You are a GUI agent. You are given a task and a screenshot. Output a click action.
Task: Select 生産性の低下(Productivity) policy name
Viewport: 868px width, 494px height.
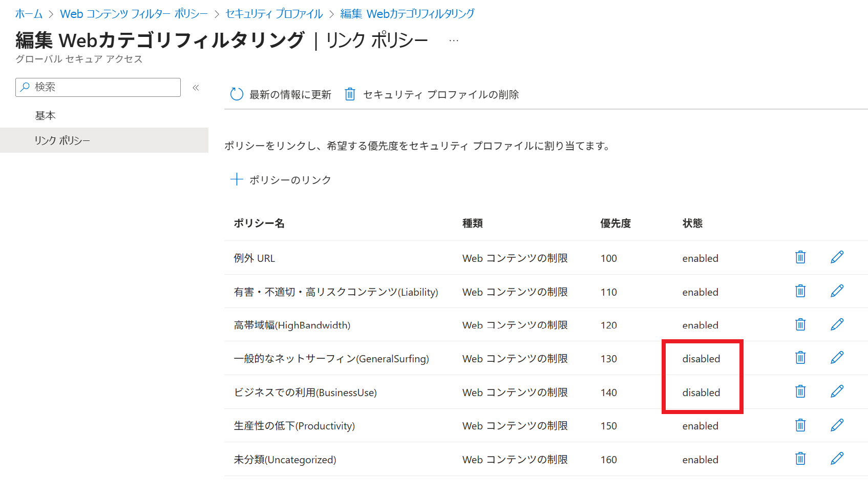click(x=294, y=426)
